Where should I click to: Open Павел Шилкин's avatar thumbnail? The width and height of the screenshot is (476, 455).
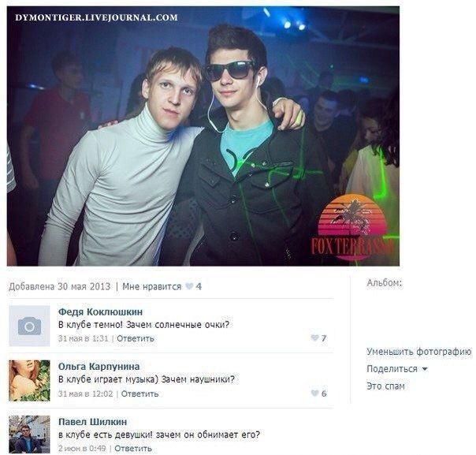(29, 434)
